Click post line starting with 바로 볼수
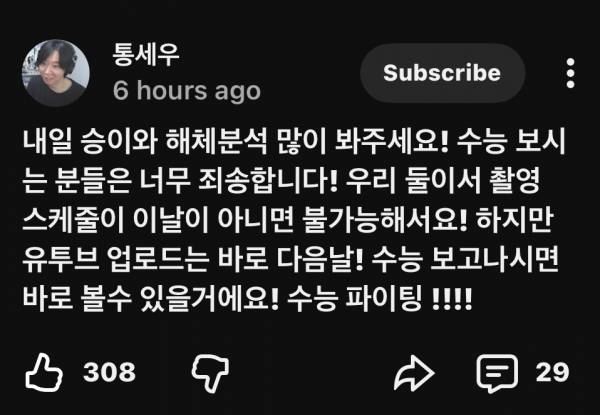 coord(248,297)
